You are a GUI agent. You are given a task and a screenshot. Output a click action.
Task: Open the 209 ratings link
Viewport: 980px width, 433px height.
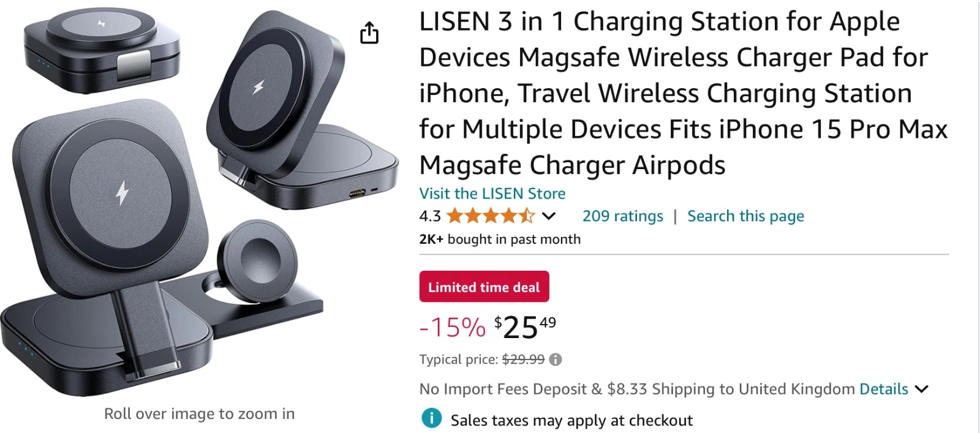(x=622, y=216)
